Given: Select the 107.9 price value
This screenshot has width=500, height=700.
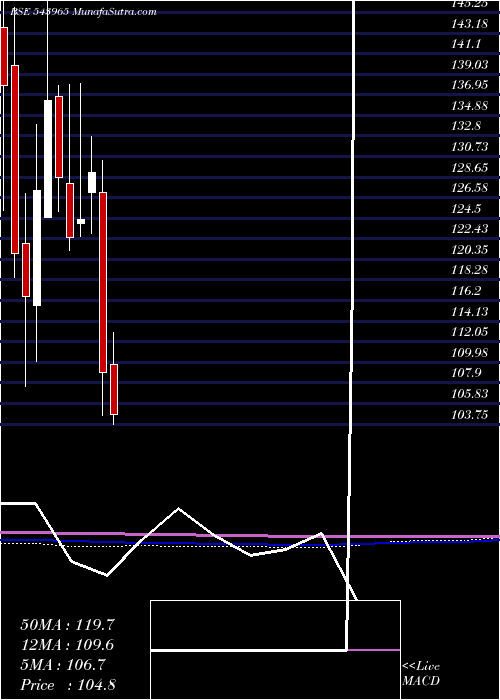Looking at the screenshot, I should pos(467,373).
